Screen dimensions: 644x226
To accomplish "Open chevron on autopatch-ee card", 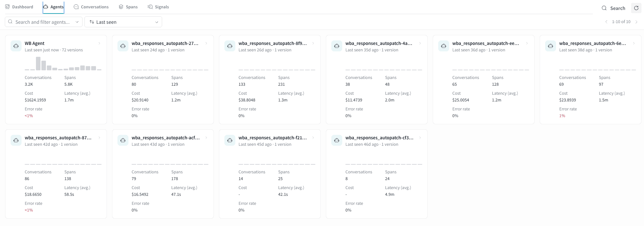I will 527,43.
